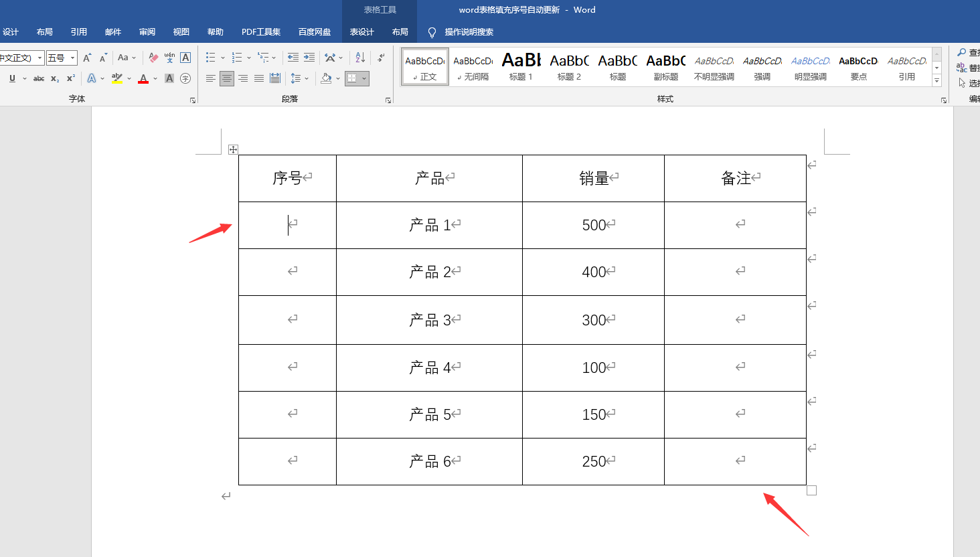
Task: Open the PDF工具集 tab
Action: click(261, 32)
